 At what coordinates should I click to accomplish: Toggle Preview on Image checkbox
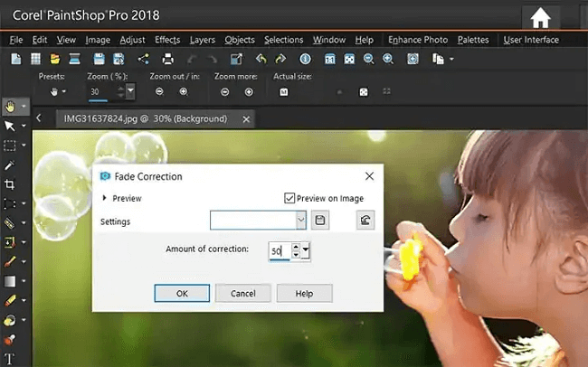pos(289,198)
